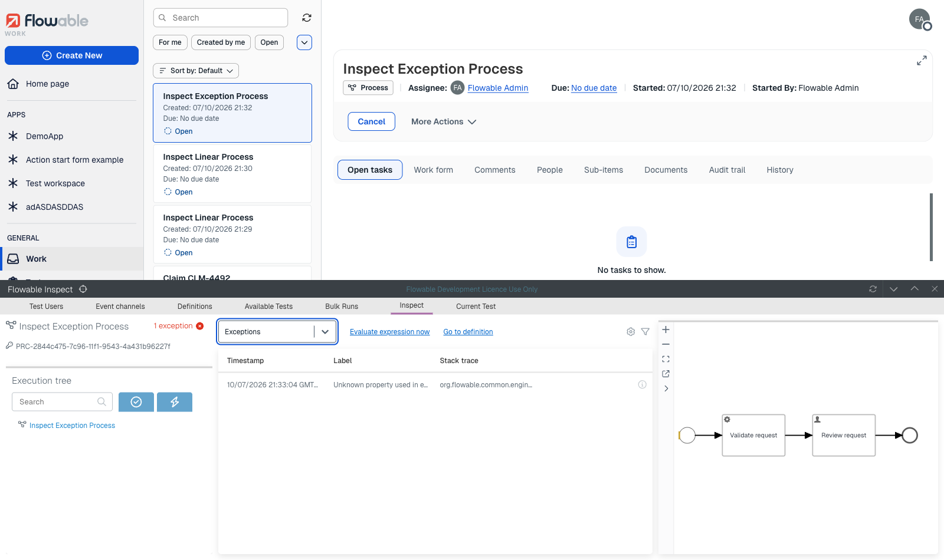Switch to the Definitions tab in Inspect
Viewport: 944px width, 560px height.
(195, 307)
